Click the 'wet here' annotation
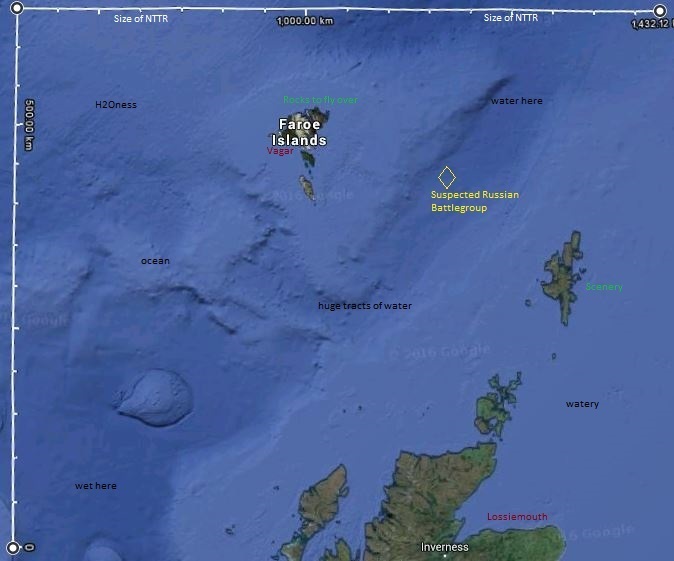Image resolution: width=674 pixels, height=561 pixels. point(95,486)
